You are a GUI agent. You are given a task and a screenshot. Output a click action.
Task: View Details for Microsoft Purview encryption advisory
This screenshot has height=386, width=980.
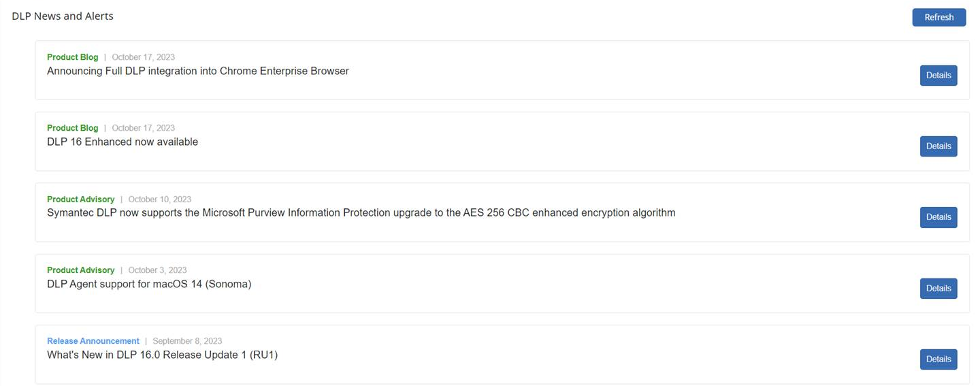point(938,217)
